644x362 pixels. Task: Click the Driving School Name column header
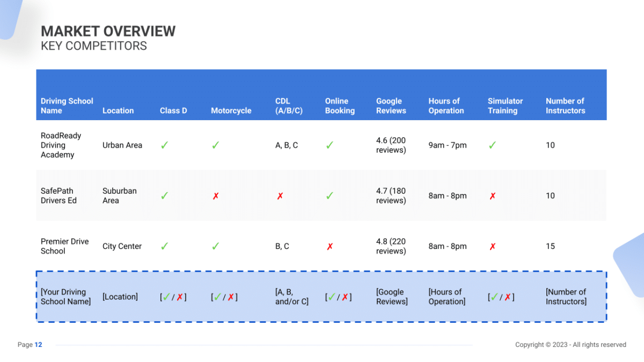(67, 106)
